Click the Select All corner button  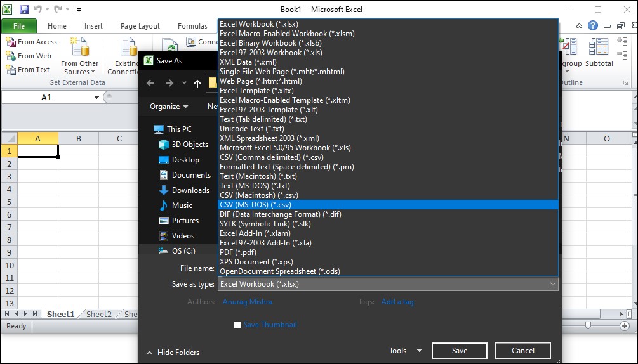click(9, 138)
